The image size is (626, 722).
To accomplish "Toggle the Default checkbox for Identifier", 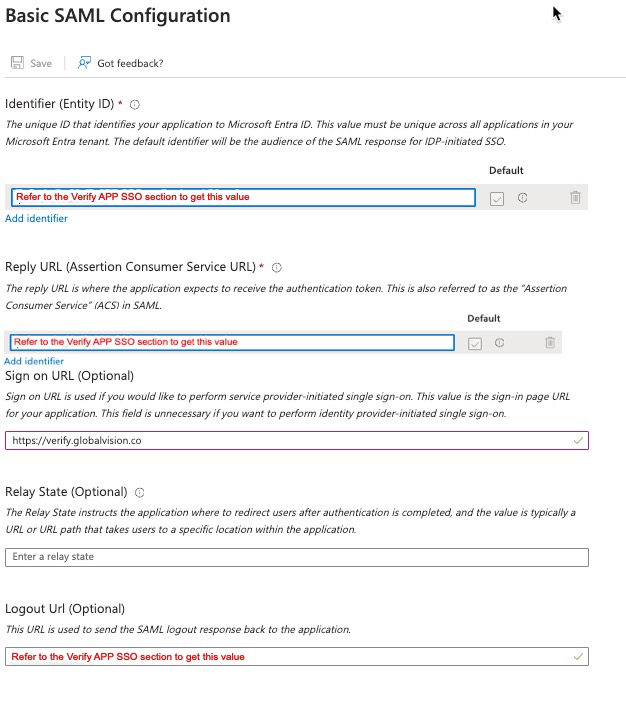I will [x=497, y=198].
